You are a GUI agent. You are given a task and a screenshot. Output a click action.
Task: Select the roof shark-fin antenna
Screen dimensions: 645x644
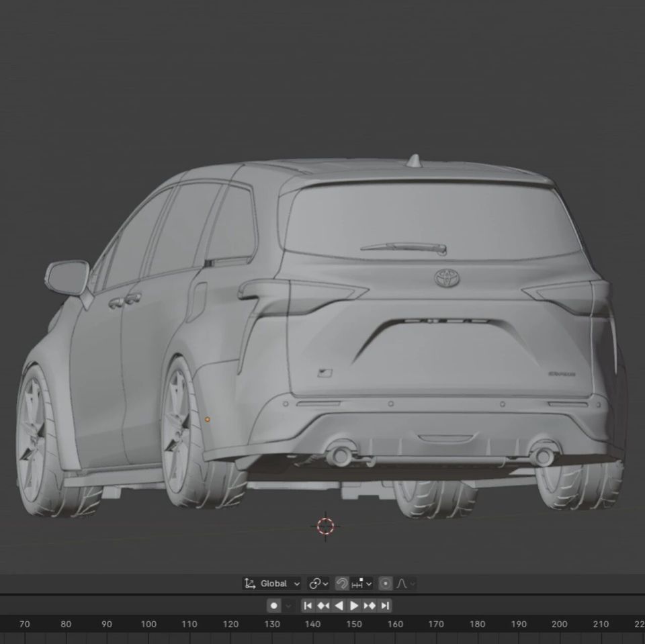click(x=415, y=160)
